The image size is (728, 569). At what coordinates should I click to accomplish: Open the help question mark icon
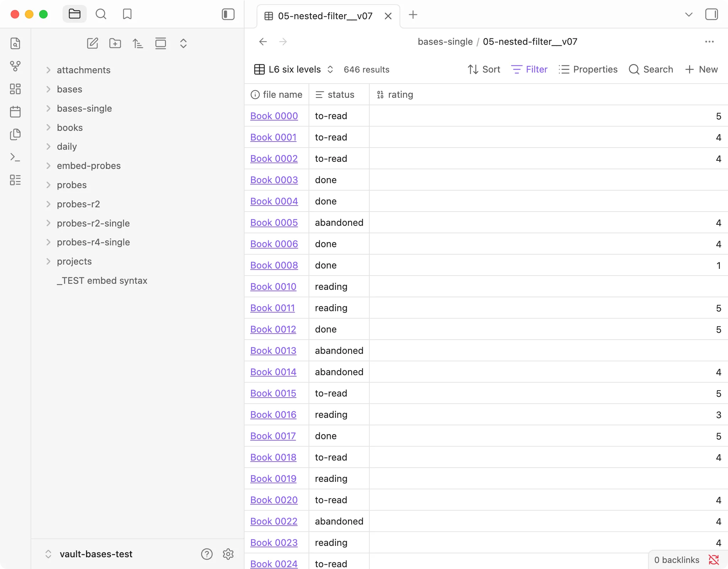(207, 554)
